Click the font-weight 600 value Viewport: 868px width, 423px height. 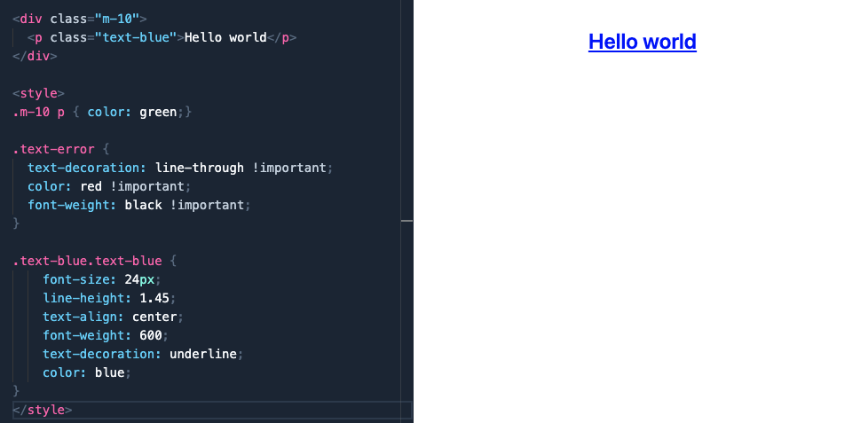click(153, 335)
